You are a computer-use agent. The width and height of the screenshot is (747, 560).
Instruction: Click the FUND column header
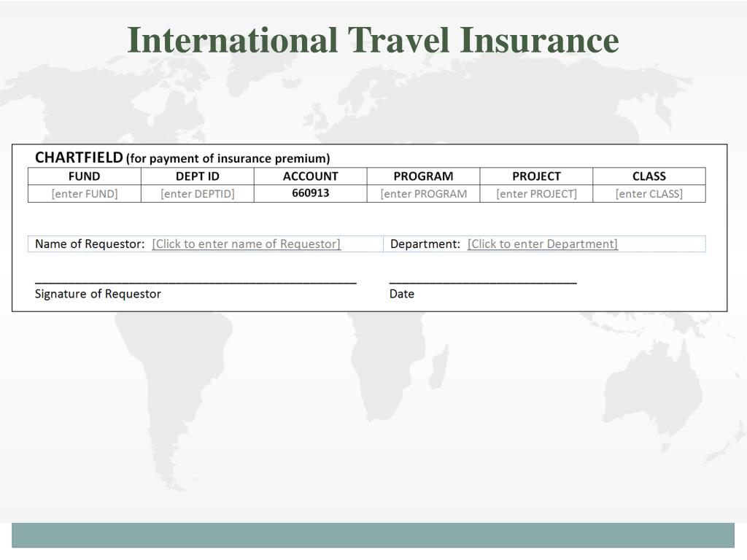(x=85, y=176)
